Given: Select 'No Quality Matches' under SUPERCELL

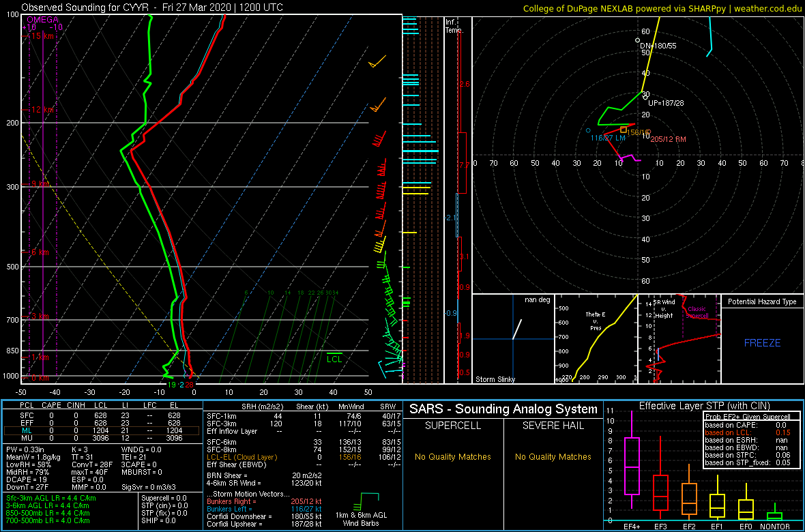Looking at the screenshot, I should [453, 456].
